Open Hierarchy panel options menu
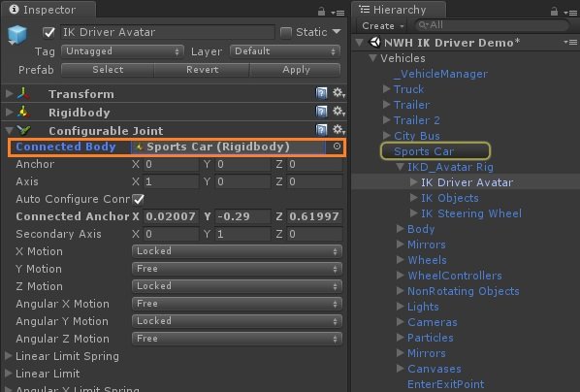Viewport: 580px width, 392px height. coord(570,13)
